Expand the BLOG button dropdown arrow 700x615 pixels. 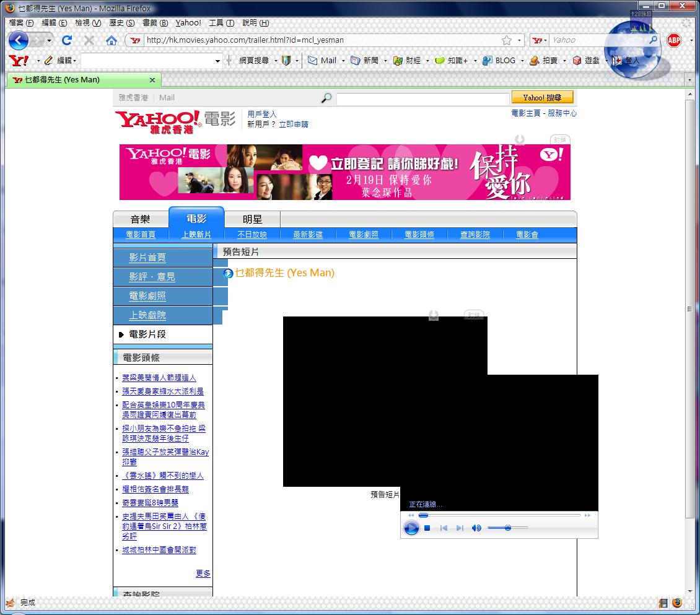522,61
